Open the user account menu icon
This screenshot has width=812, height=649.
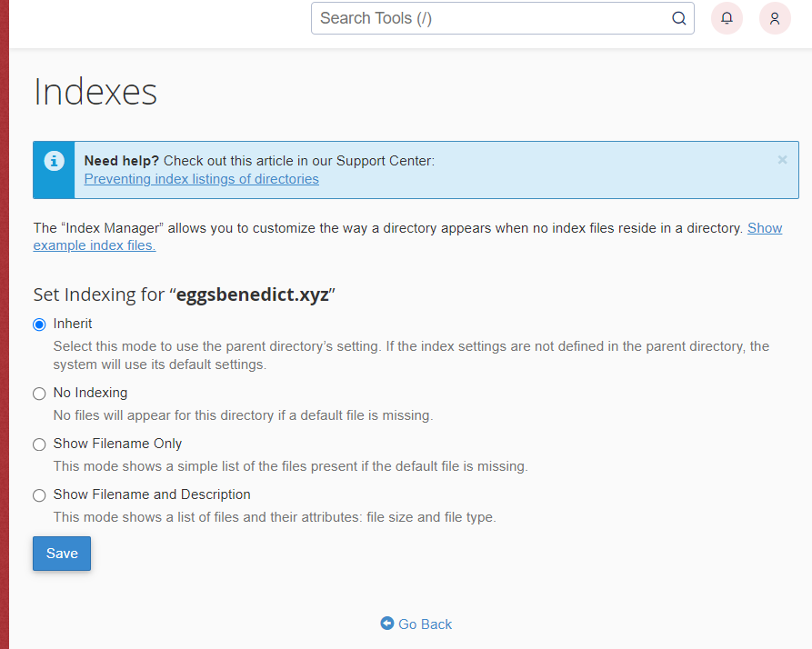pyautogui.click(x=775, y=18)
